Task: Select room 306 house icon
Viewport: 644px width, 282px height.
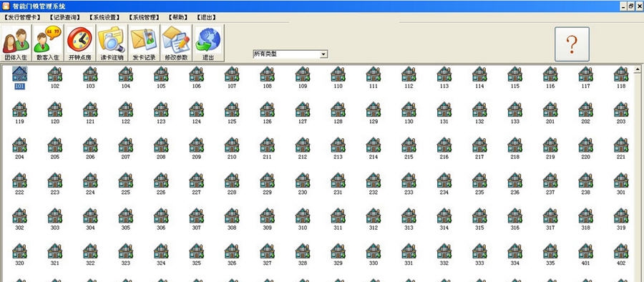Action: [x=161, y=215]
